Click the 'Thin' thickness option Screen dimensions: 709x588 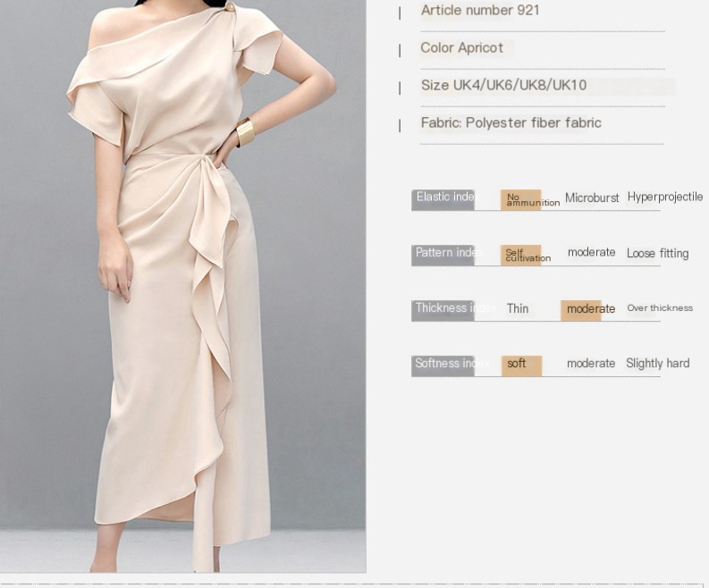[x=518, y=308]
